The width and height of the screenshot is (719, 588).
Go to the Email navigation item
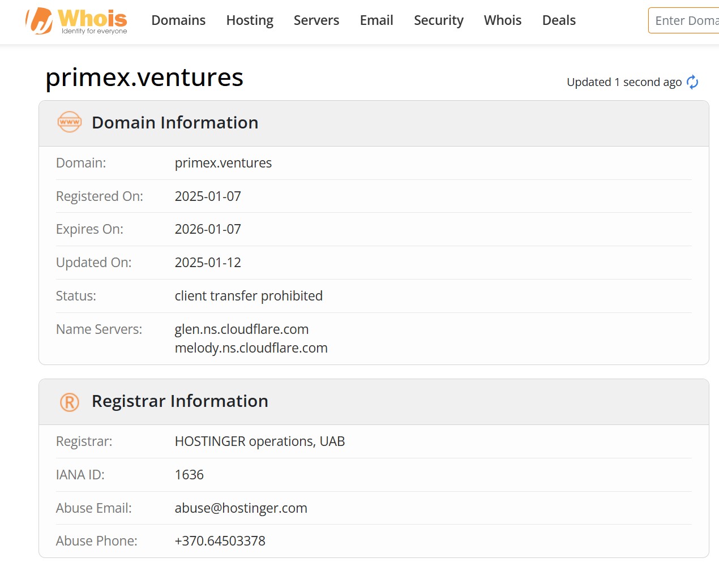(x=376, y=20)
